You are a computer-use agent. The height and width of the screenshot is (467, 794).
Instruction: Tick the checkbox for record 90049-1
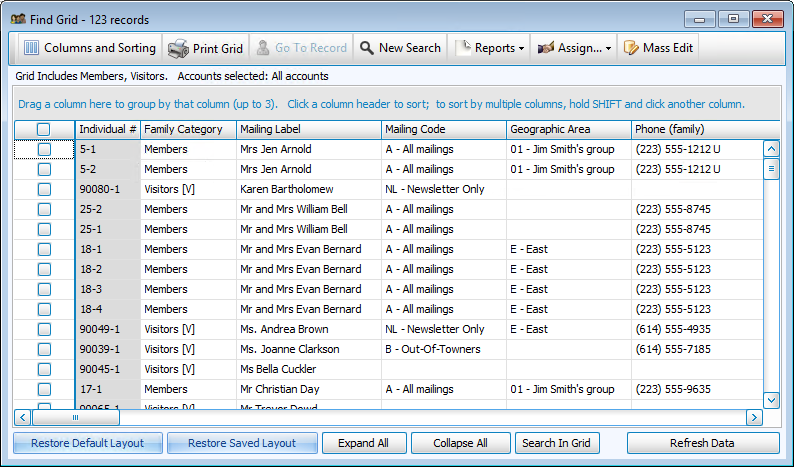44,329
